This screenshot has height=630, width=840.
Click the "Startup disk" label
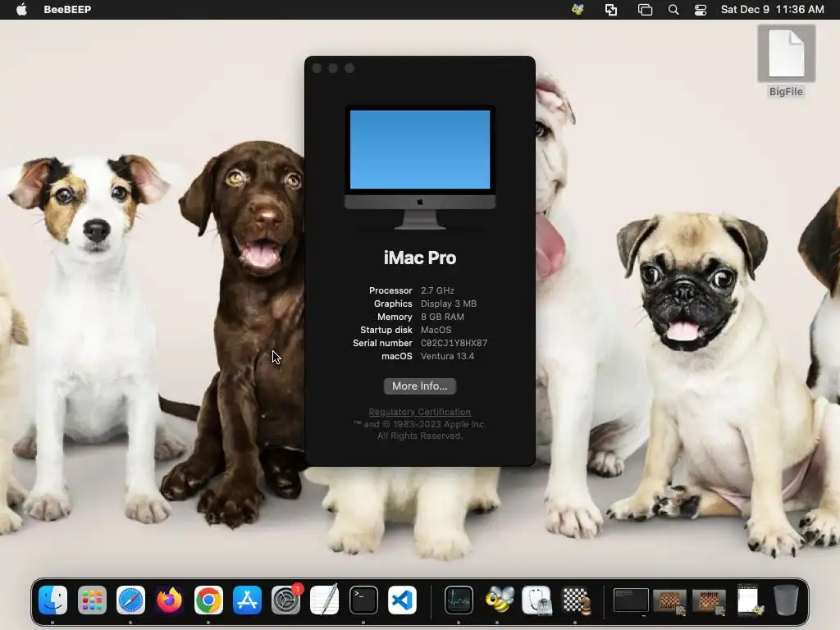pyautogui.click(x=386, y=330)
